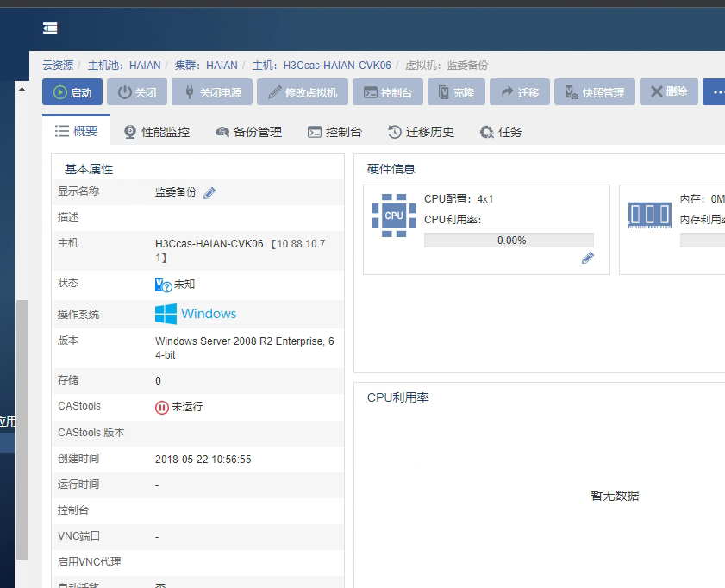Screen dimensions: 725x588
Task: Edit CPU configuration pencil icon
Action: click(x=588, y=258)
